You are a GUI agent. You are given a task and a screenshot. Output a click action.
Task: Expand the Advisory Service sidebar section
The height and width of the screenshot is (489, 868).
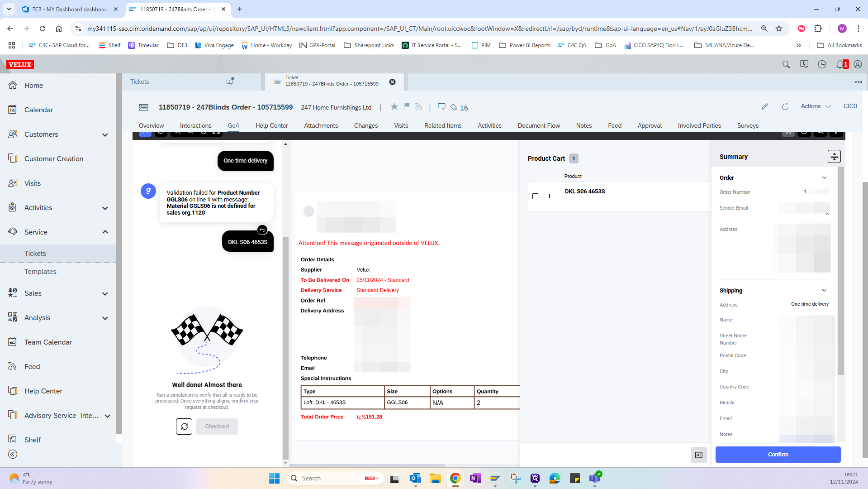click(x=108, y=416)
